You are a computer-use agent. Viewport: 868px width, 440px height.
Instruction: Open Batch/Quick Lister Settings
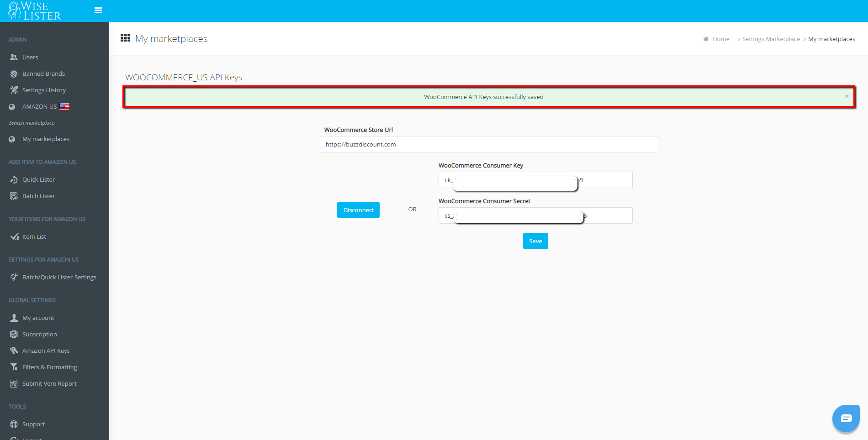[x=59, y=277]
